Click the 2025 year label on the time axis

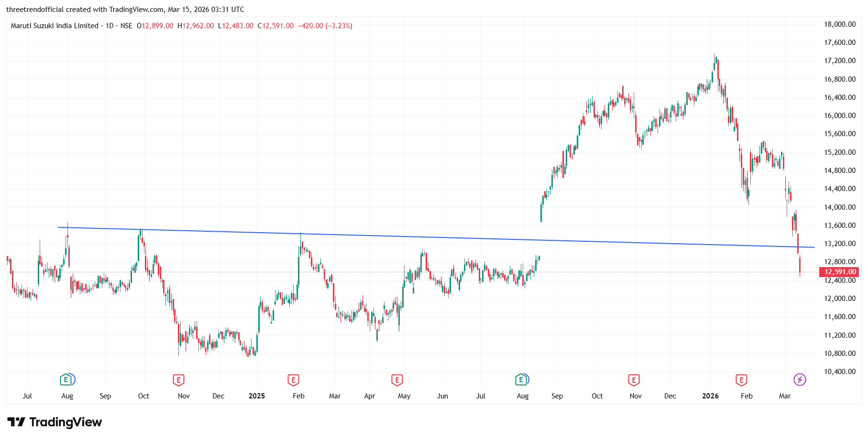[257, 396]
